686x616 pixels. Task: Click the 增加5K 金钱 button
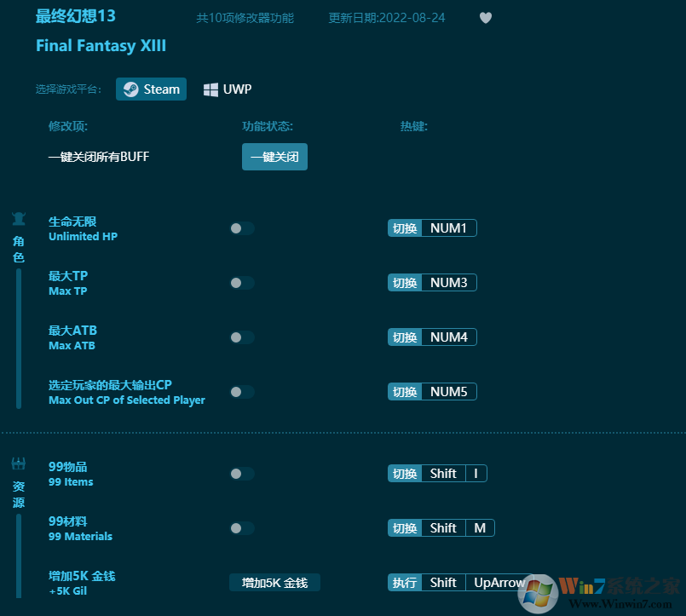point(274,582)
